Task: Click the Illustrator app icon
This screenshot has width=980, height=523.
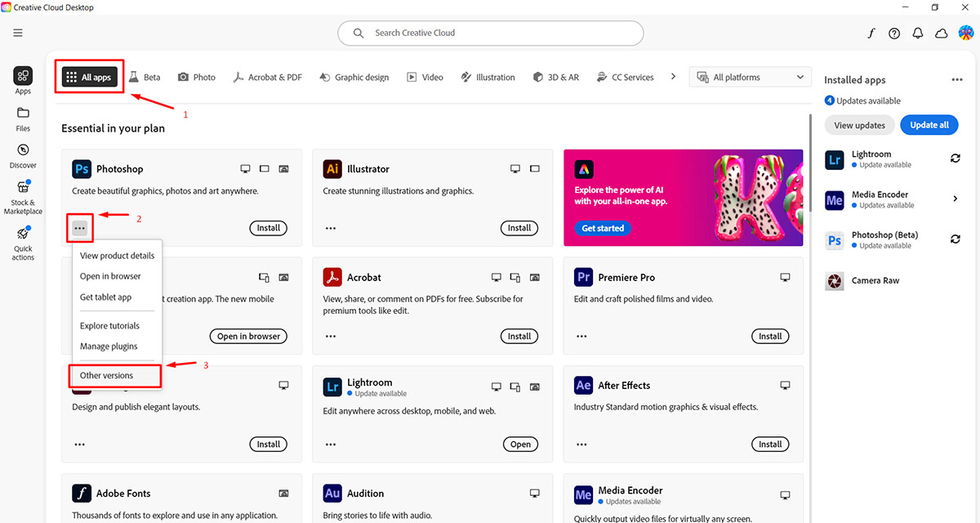Action: (x=332, y=169)
